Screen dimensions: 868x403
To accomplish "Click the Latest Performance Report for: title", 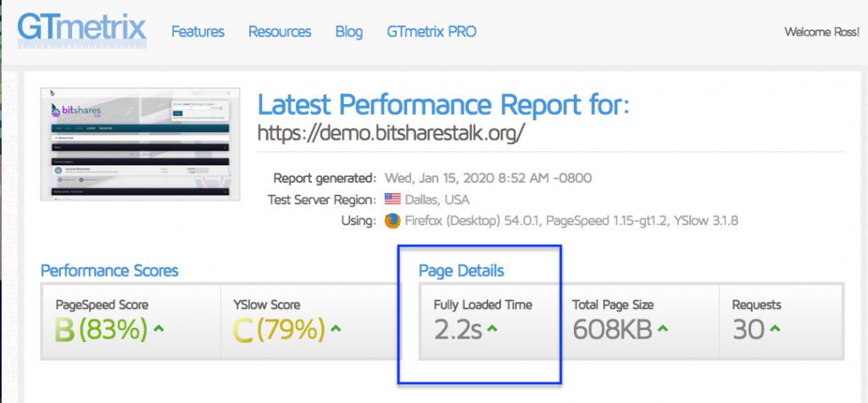I will coord(443,103).
